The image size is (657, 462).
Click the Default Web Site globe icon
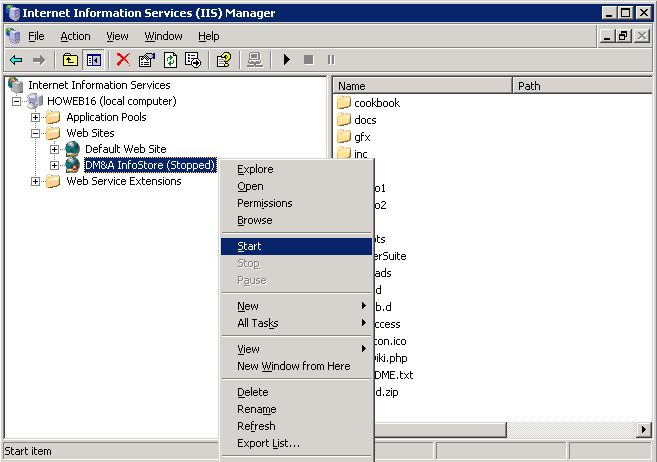(x=72, y=149)
